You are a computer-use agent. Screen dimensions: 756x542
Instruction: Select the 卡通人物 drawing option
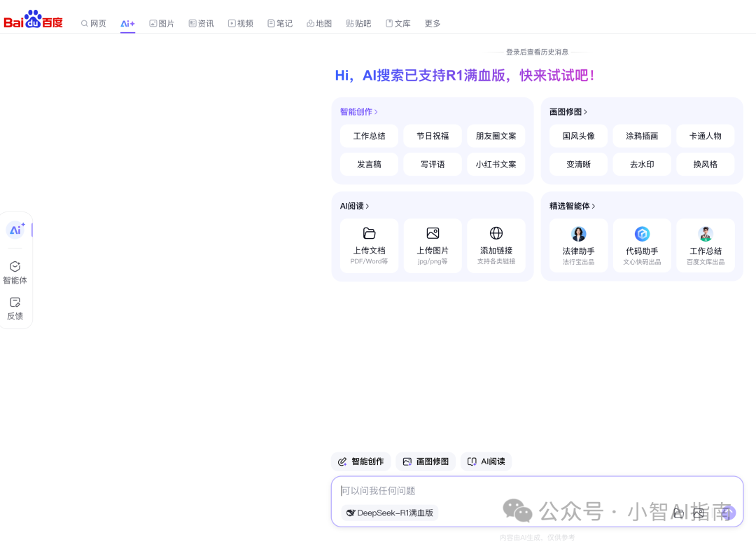point(706,136)
